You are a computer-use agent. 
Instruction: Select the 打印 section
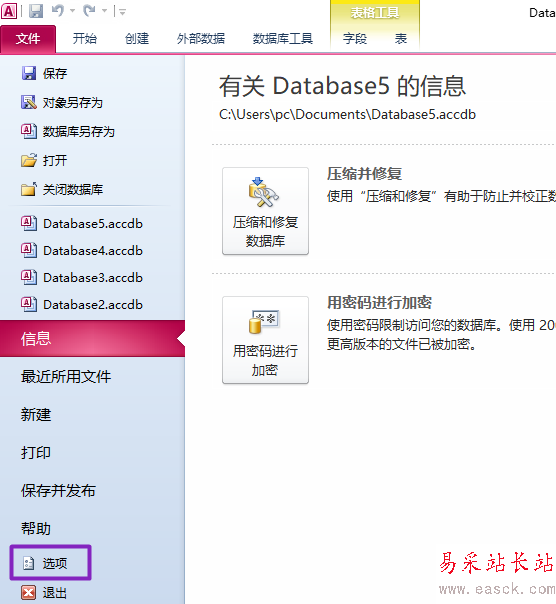tap(36, 452)
